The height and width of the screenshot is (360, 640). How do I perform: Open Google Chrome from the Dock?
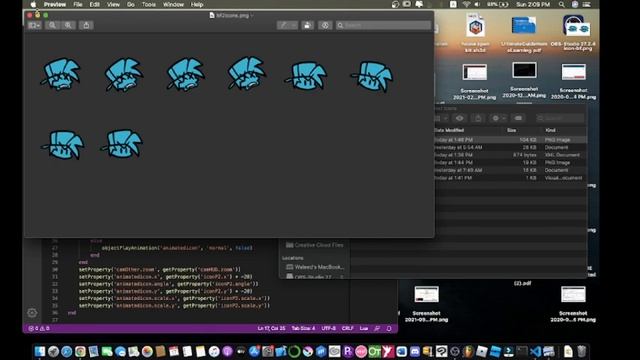(80, 351)
